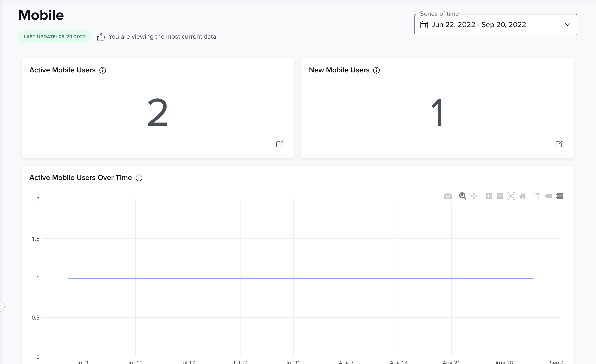Viewport: 596px width, 364px height.
Task: Activate the Pan tool on the chart
Action: tap(474, 196)
